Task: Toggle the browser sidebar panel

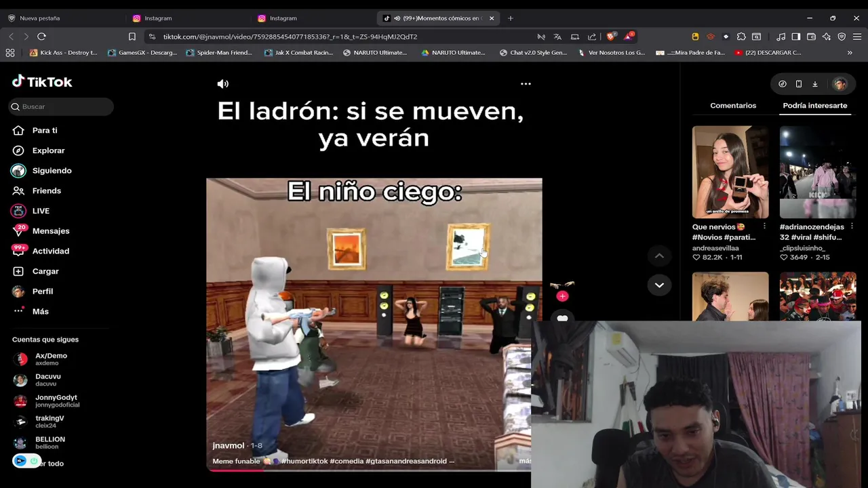Action: [796, 37]
